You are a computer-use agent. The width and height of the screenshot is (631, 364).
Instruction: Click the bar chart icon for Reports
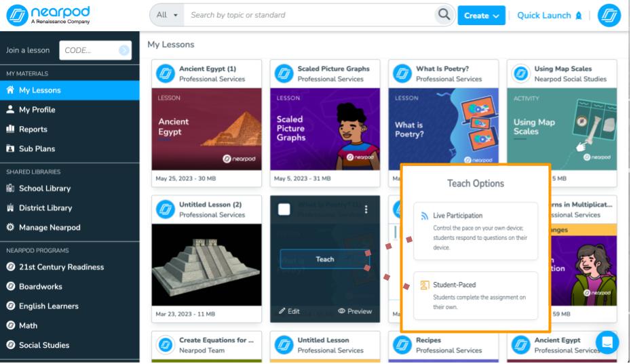tap(10, 129)
